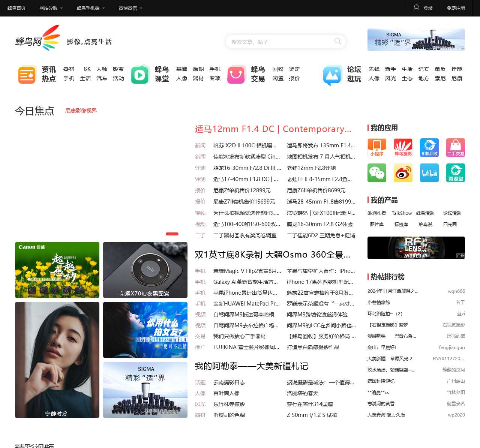This screenshot has height=448, width=480.
Task: Open the bilibili icon
Action: [x=429, y=173]
